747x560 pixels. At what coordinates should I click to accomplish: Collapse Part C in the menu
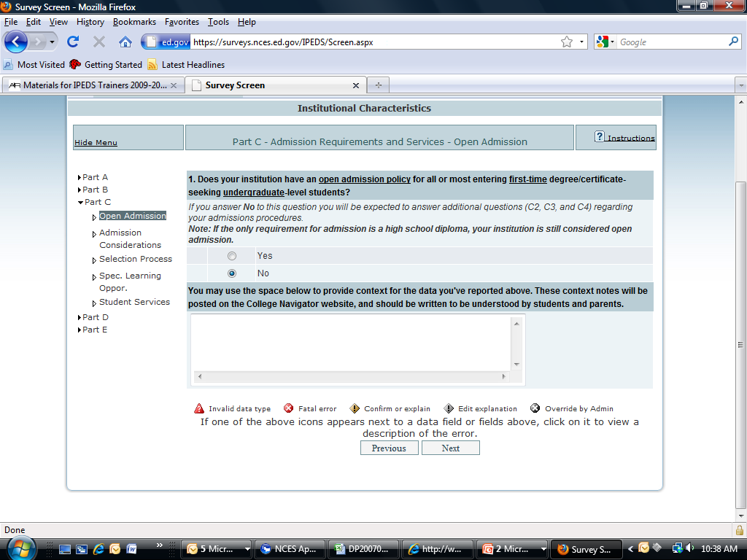coord(94,202)
